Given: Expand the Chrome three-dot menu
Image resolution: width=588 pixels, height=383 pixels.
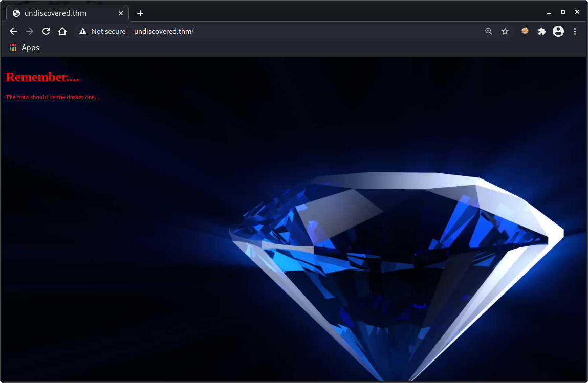Looking at the screenshot, I should [575, 31].
